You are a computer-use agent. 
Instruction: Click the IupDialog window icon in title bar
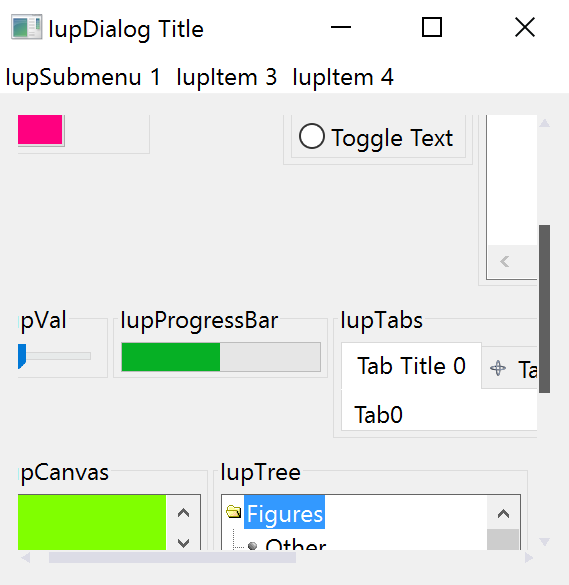(26, 26)
